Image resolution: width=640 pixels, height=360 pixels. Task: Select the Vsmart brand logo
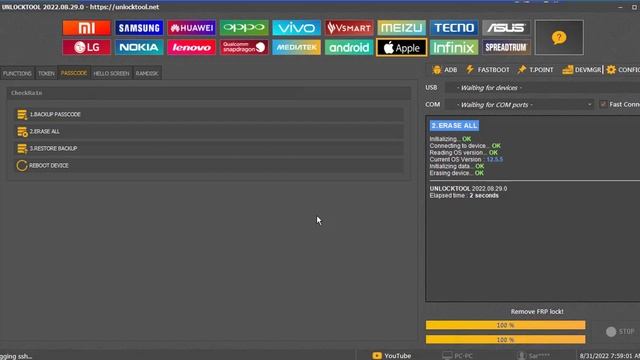coord(349,28)
